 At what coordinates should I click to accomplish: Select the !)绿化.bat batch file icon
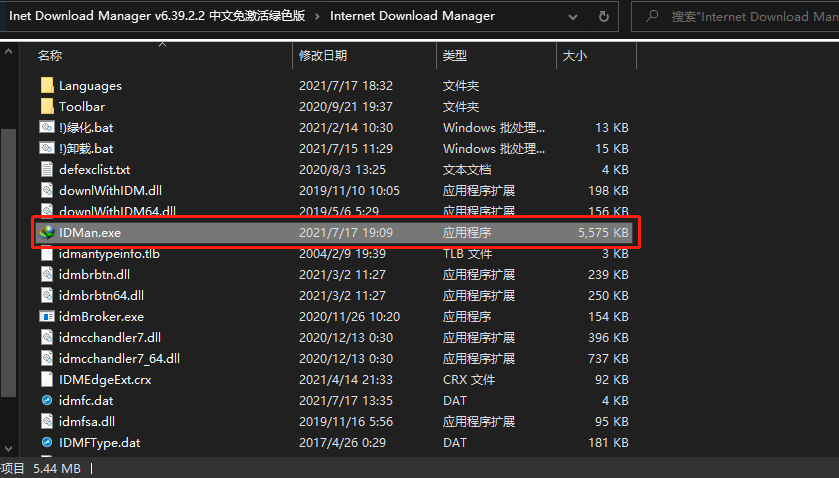click(x=47, y=127)
